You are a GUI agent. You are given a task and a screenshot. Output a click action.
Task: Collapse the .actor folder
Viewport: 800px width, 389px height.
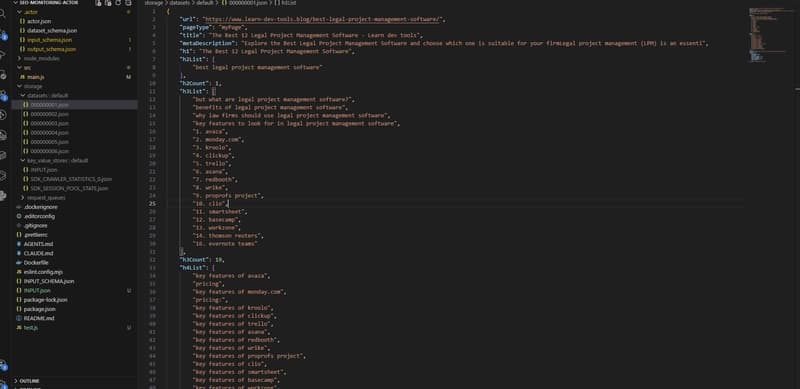20,12
